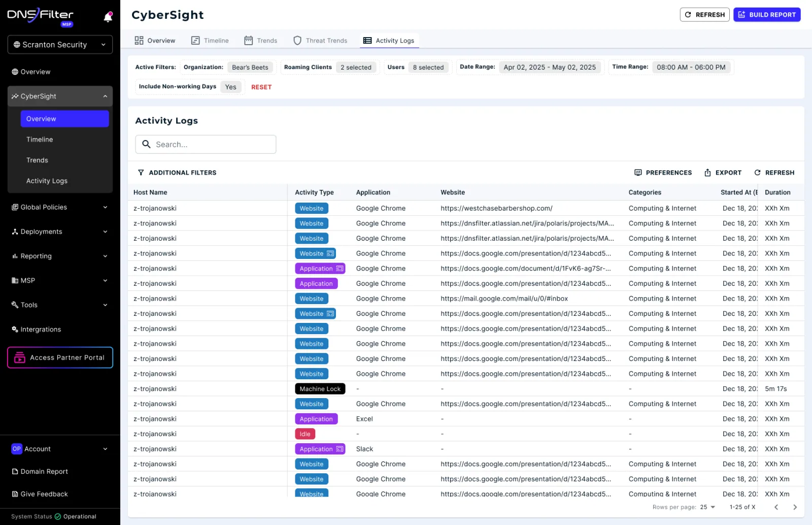Expand the MSP section

105,280
